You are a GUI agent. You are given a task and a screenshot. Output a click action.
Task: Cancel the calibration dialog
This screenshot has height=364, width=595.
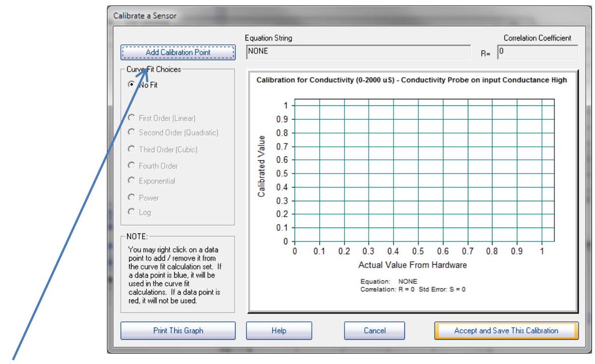pyautogui.click(x=374, y=330)
